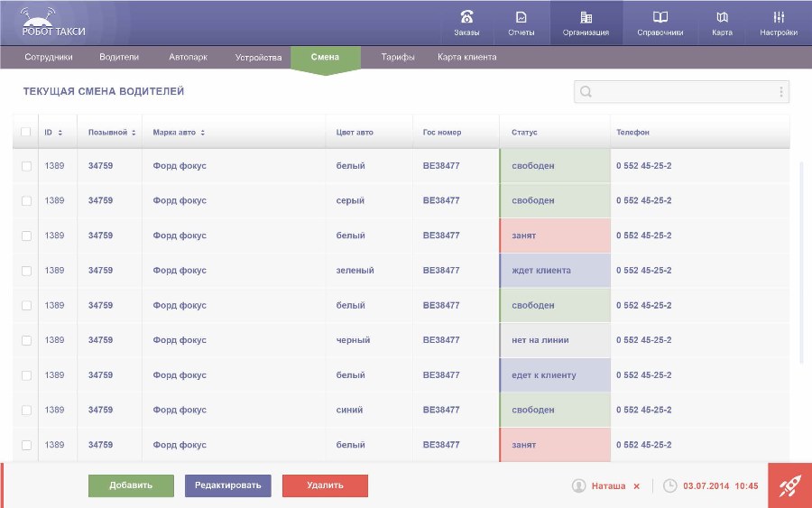This screenshot has height=508, width=812.
Task: Click the rocket launch icon
Action: click(789, 485)
